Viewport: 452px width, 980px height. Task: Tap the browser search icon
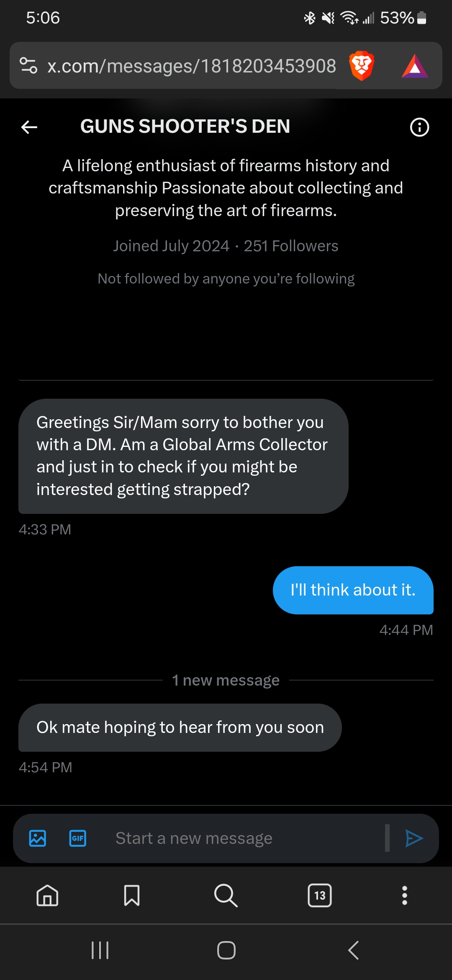pyautogui.click(x=226, y=895)
